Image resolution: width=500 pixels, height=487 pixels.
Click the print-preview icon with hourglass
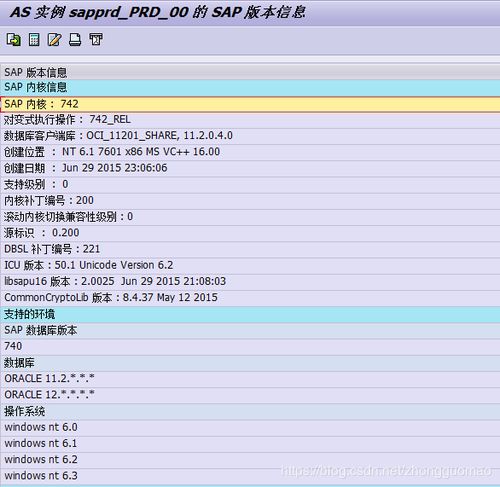tap(96, 40)
